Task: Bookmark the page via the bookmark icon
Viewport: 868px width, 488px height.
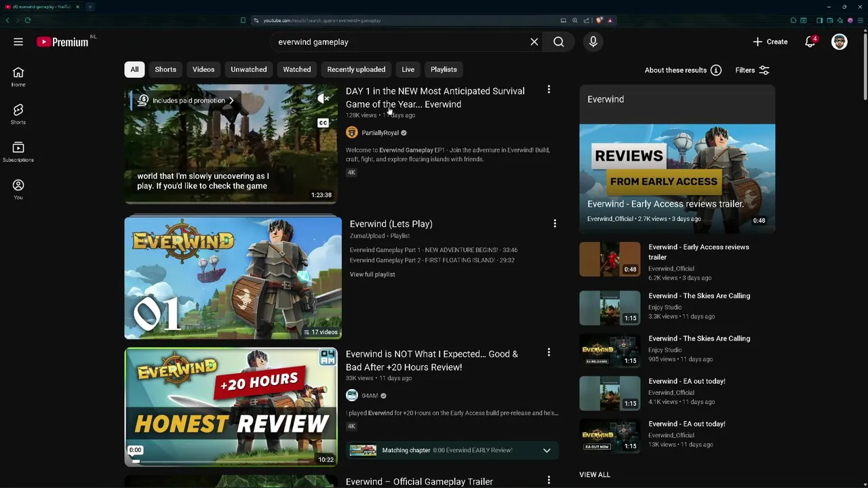Action: tap(243, 20)
